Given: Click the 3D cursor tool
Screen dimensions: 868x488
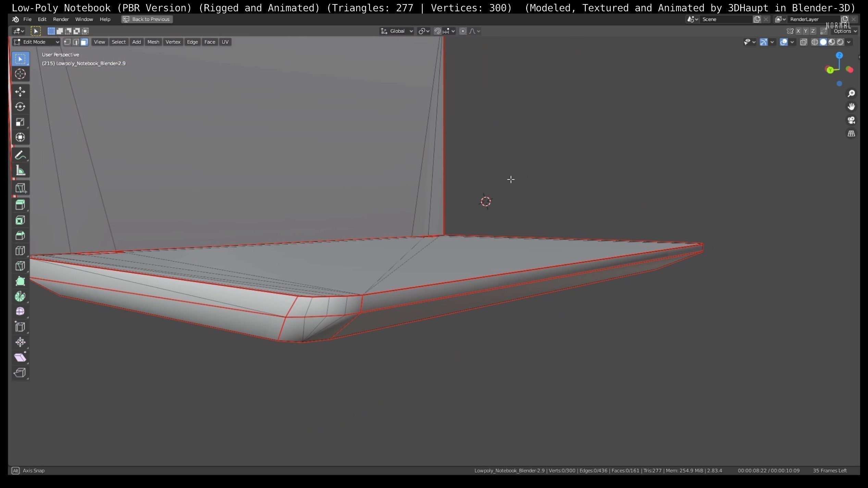Looking at the screenshot, I should point(20,74).
